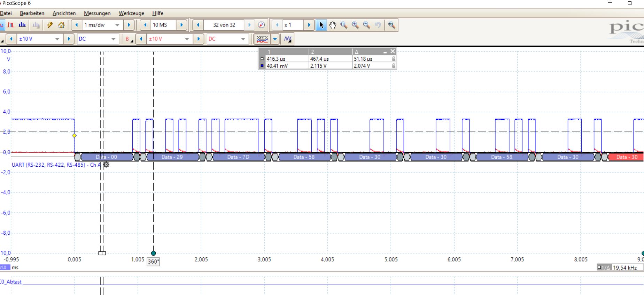644x295 pixels.
Task: Toggle lock on time ruler row
Action: coord(394,59)
